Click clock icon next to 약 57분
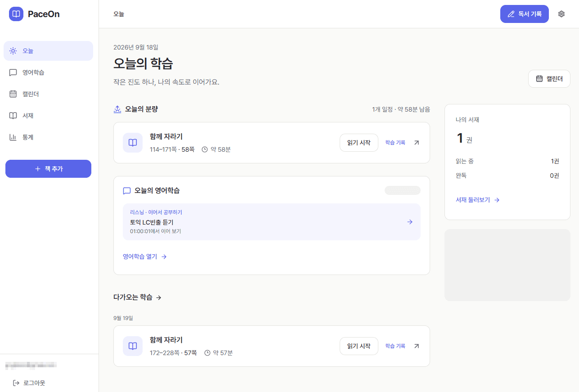 click(207, 353)
